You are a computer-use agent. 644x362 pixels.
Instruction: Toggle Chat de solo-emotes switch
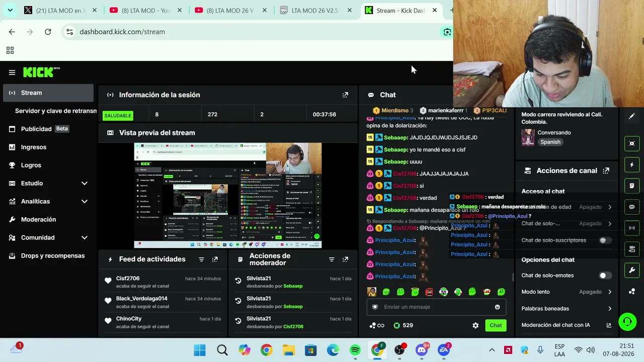(x=605, y=276)
